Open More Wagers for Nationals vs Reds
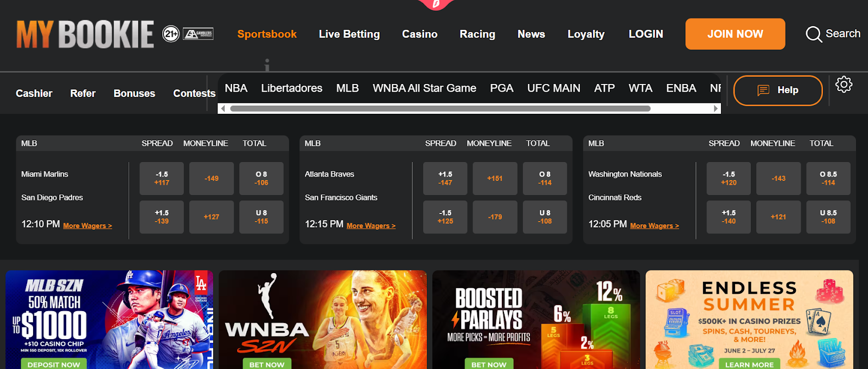The height and width of the screenshot is (369, 868). tap(654, 226)
